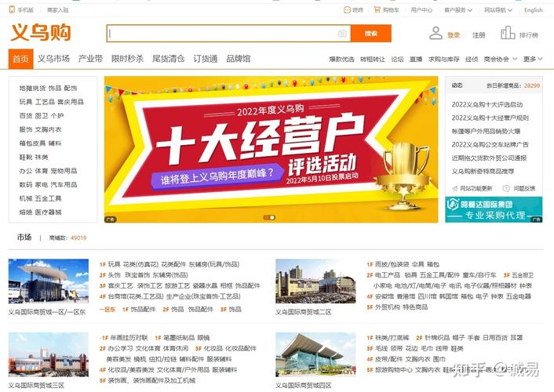Screen dimensions: 554x392
Task: Click the 一区东 link under district one
Action: pyautogui.click(x=108, y=310)
